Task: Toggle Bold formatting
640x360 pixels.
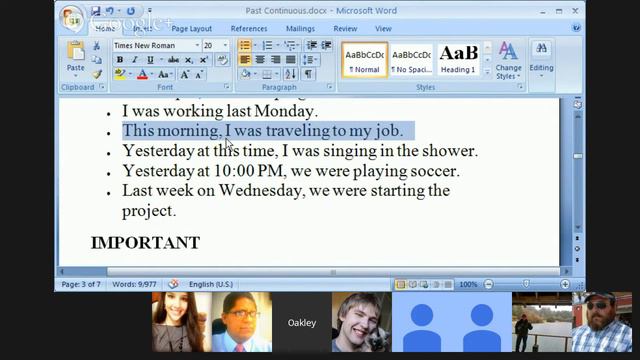Action: pos(120,60)
